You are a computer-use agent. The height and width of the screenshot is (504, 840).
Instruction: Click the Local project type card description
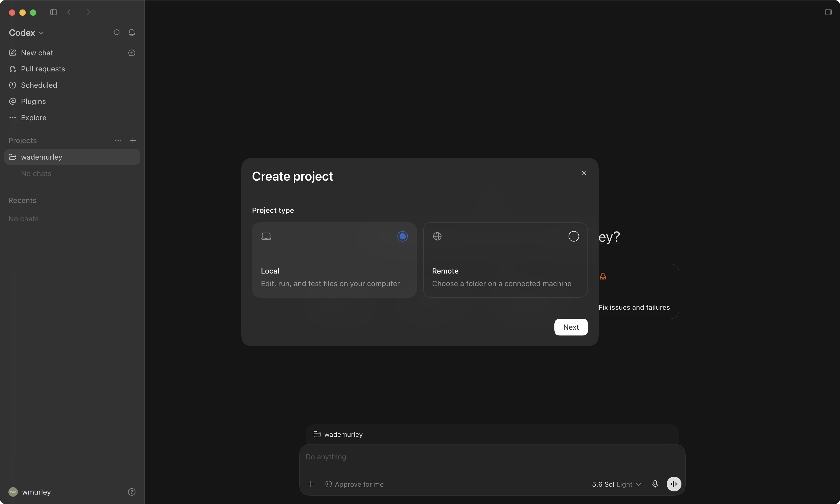coord(330,283)
